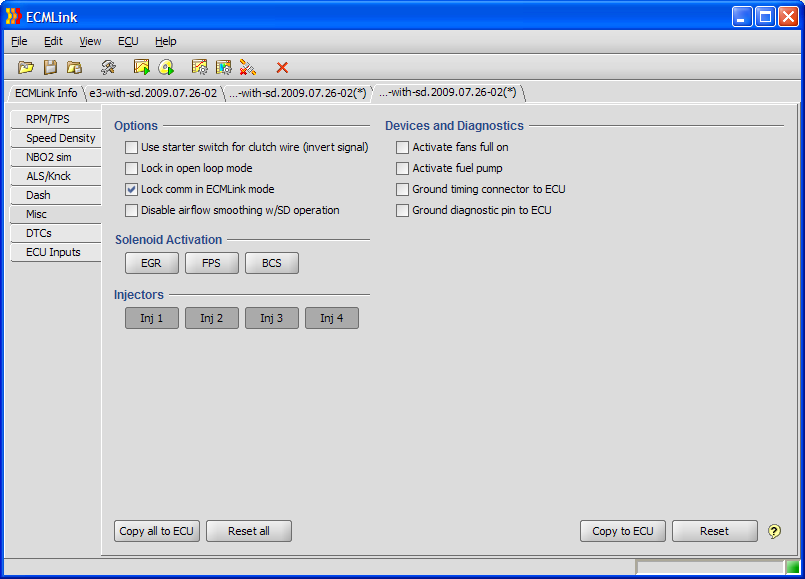This screenshot has height=579, width=805.
Task: Open the ECU menu
Action: point(128,41)
